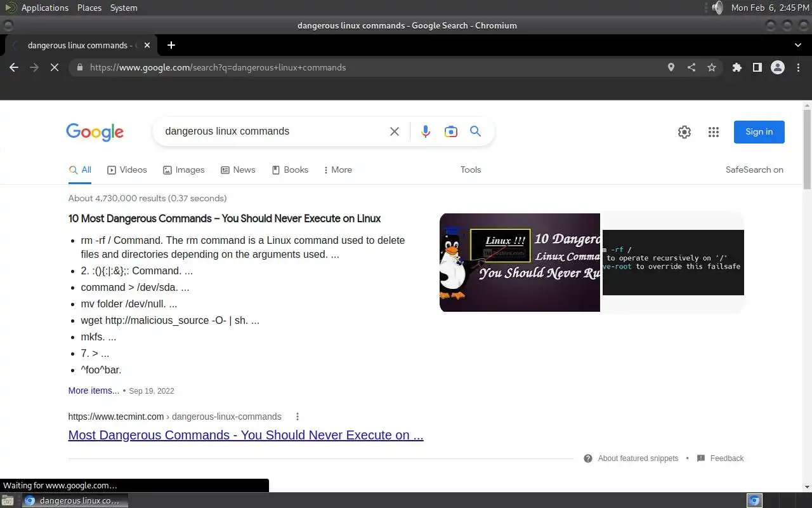The image size is (812, 508).
Task: Close the dangerous linux commands tab
Action: pyautogui.click(x=147, y=45)
